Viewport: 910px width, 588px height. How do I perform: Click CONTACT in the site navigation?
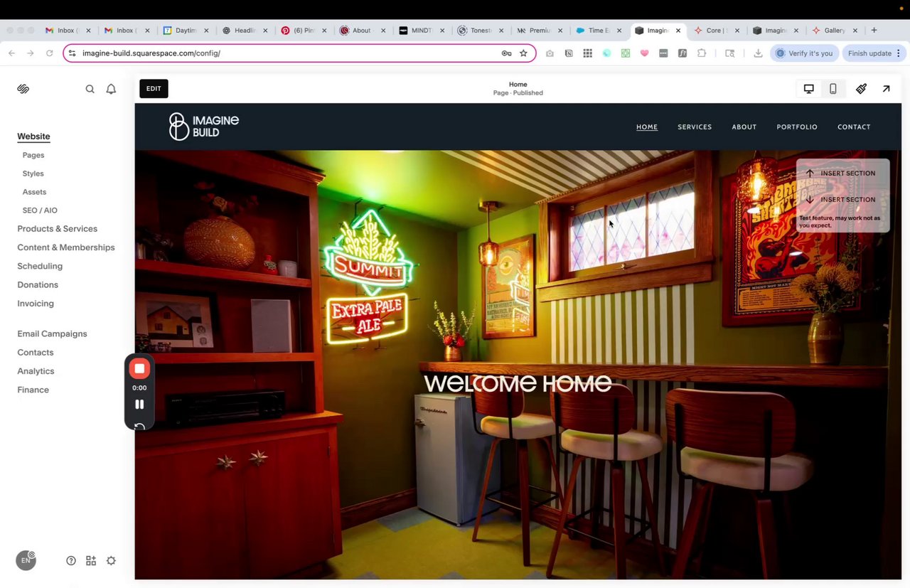854,127
